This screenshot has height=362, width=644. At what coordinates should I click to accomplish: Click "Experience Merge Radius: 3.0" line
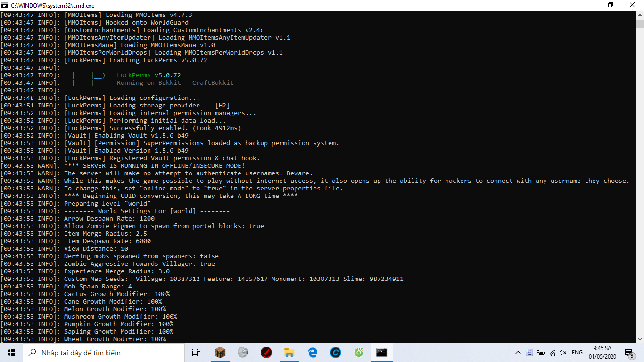coord(84,271)
